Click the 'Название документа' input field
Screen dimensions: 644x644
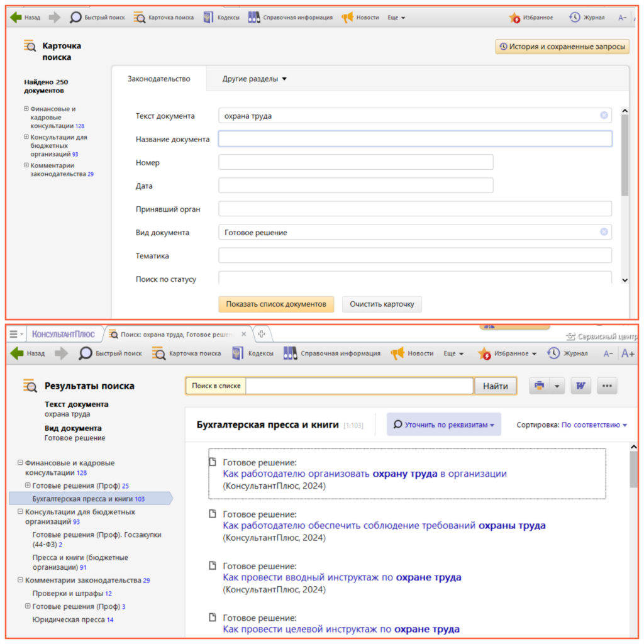click(415, 139)
